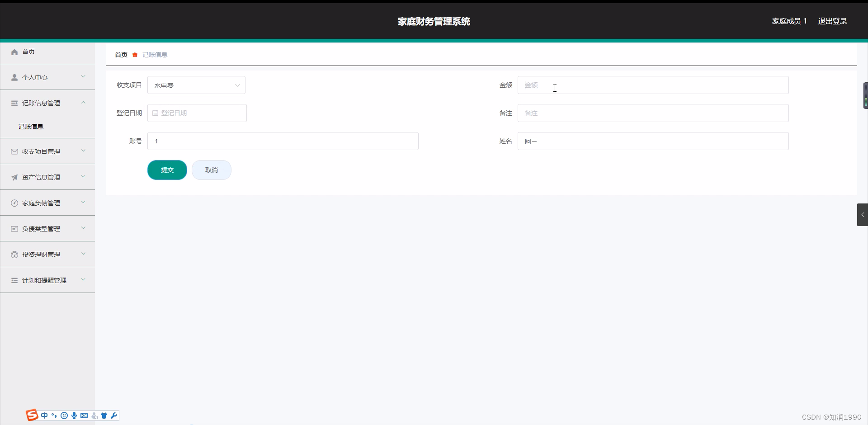Click inside the 金额 input field
The width and height of the screenshot is (868, 425).
(x=652, y=85)
